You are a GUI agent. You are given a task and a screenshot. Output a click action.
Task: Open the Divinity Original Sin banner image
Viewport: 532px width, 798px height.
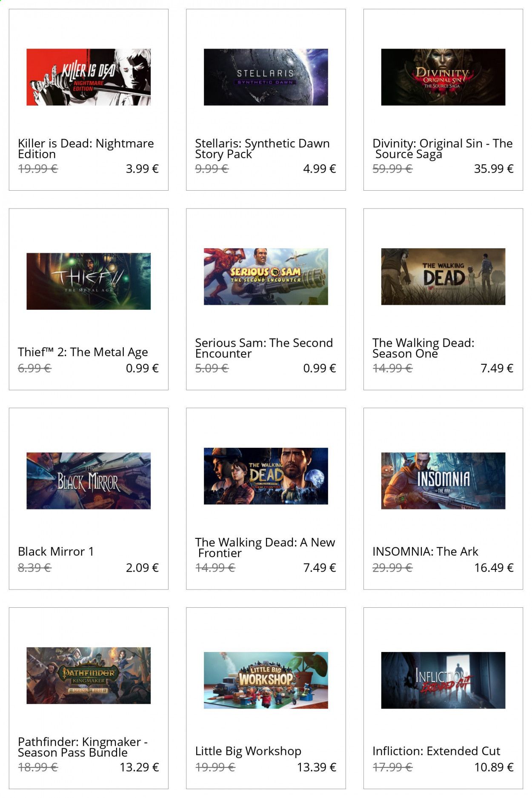[443, 77]
